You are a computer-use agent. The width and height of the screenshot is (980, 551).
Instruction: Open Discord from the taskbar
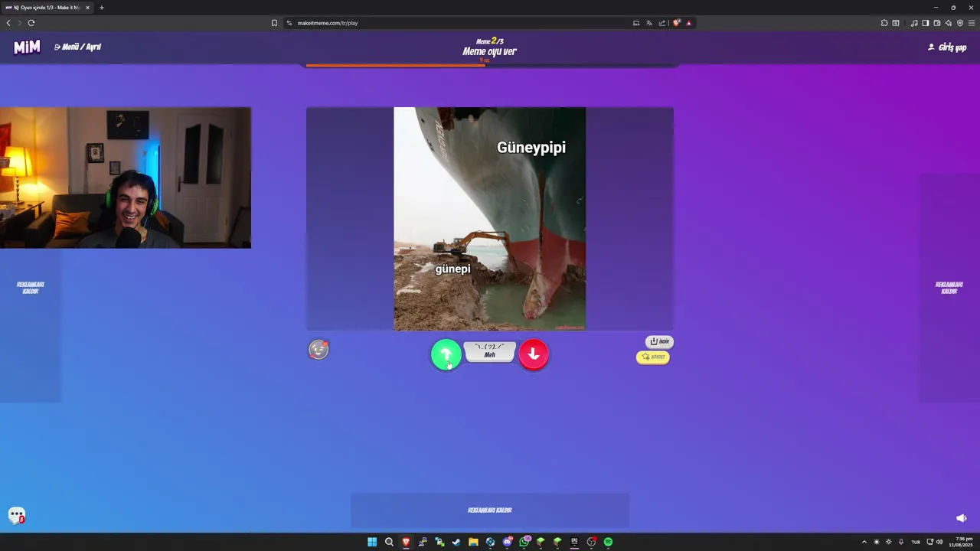pos(508,542)
